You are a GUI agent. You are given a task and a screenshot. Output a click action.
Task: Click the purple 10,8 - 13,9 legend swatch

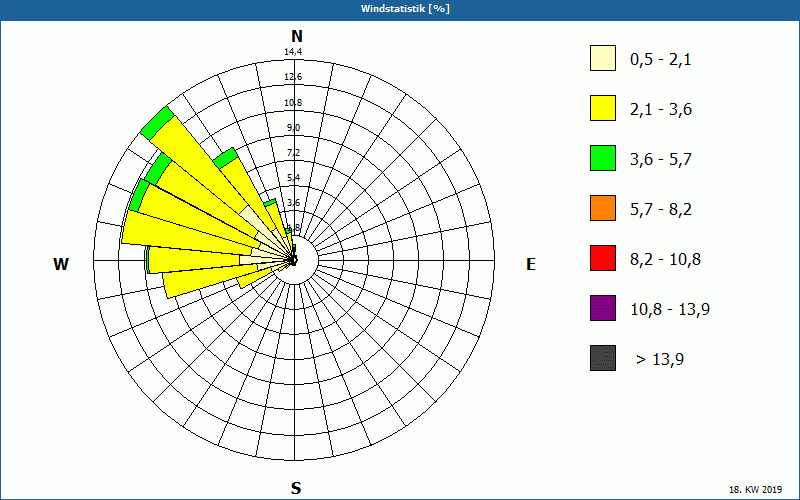coord(603,308)
